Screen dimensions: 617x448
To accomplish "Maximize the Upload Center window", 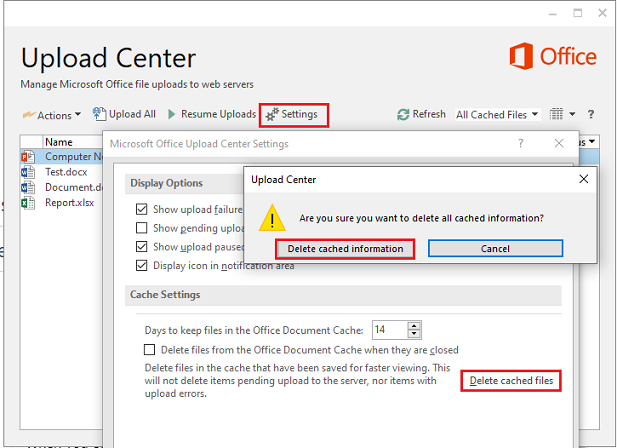I will tap(578, 13).
